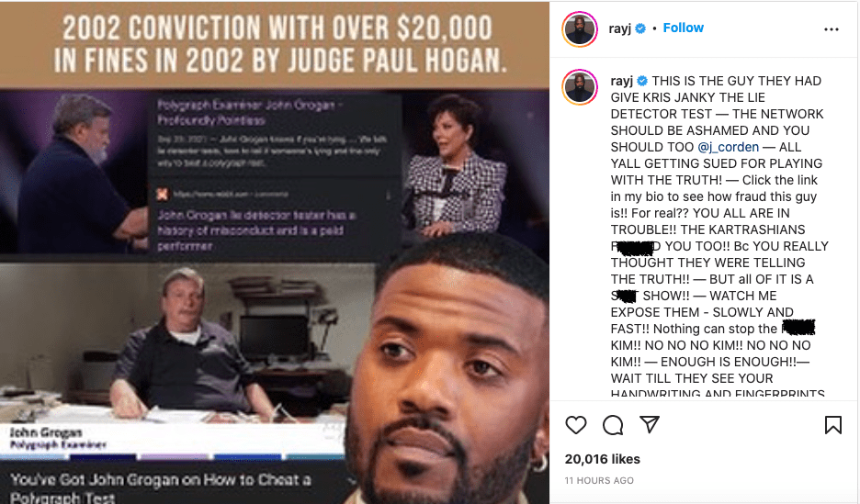
Task: Open rayj avatar next to the caption
Action: (580, 86)
